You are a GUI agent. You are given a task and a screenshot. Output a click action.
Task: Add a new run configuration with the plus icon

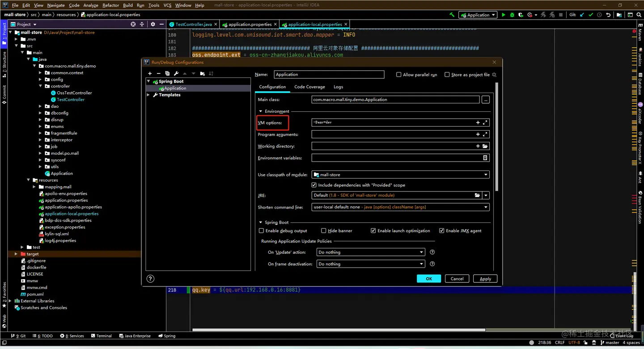150,73
